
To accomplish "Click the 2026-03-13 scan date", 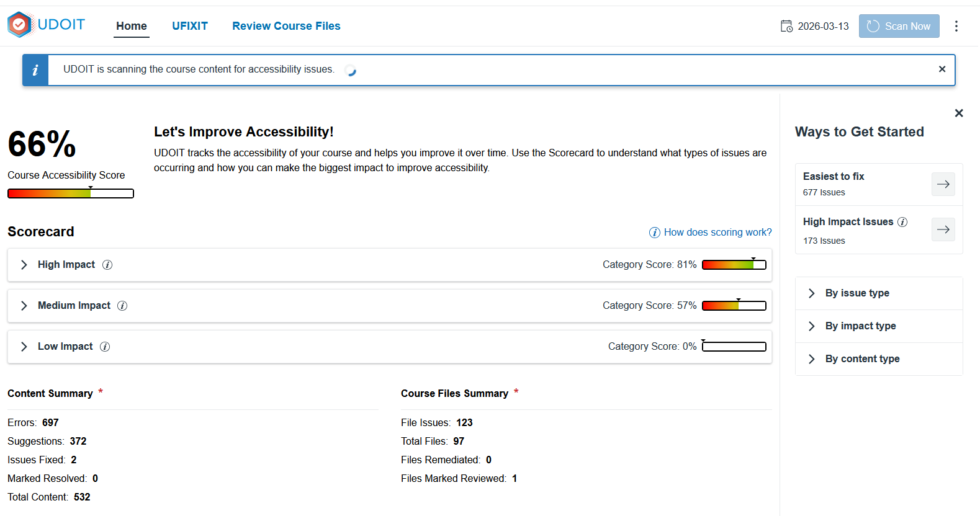I will [x=823, y=26].
